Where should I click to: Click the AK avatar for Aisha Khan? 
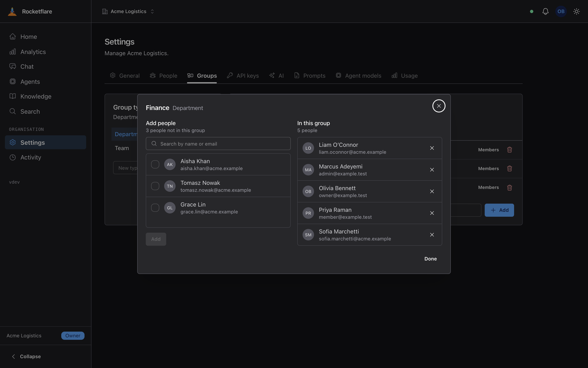pos(170,164)
